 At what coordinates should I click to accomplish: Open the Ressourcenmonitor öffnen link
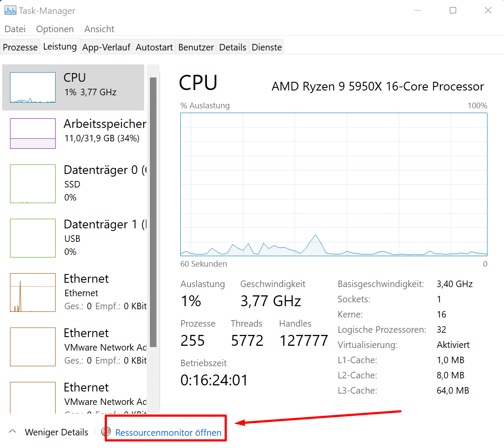(x=168, y=432)
